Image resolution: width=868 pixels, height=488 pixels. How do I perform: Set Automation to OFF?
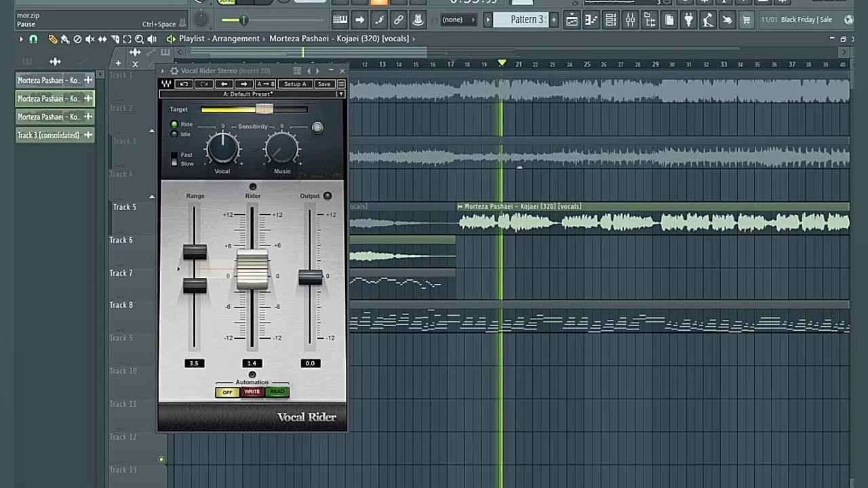click(x=227, y=392)
